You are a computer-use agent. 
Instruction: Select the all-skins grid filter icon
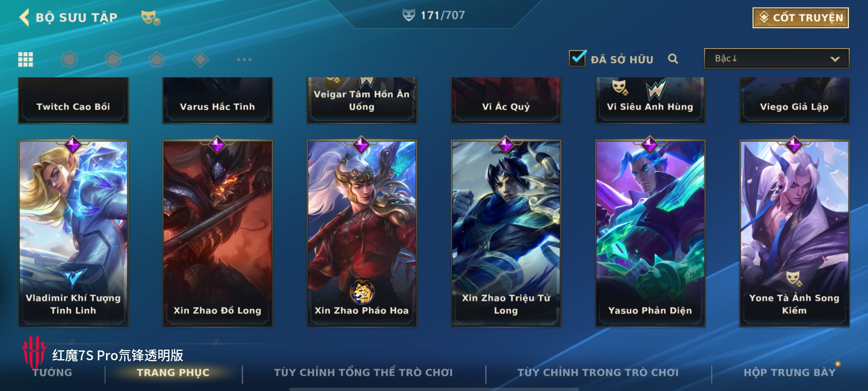coord(26,59)
